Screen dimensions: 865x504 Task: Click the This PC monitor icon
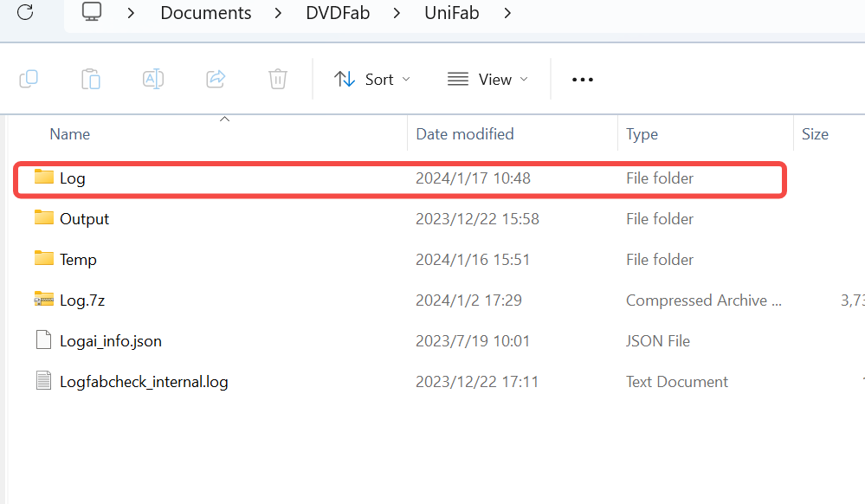point(92,12)
